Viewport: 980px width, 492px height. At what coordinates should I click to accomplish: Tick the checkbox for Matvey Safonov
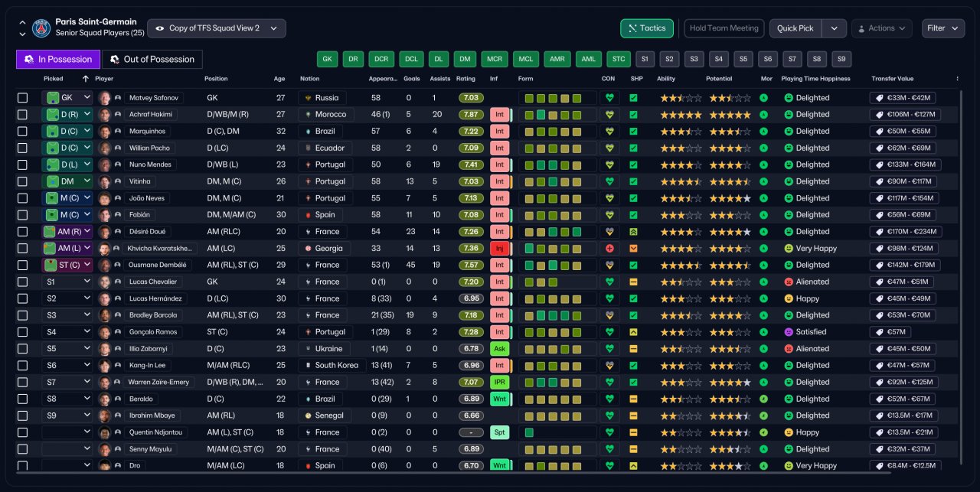point(22,98)
